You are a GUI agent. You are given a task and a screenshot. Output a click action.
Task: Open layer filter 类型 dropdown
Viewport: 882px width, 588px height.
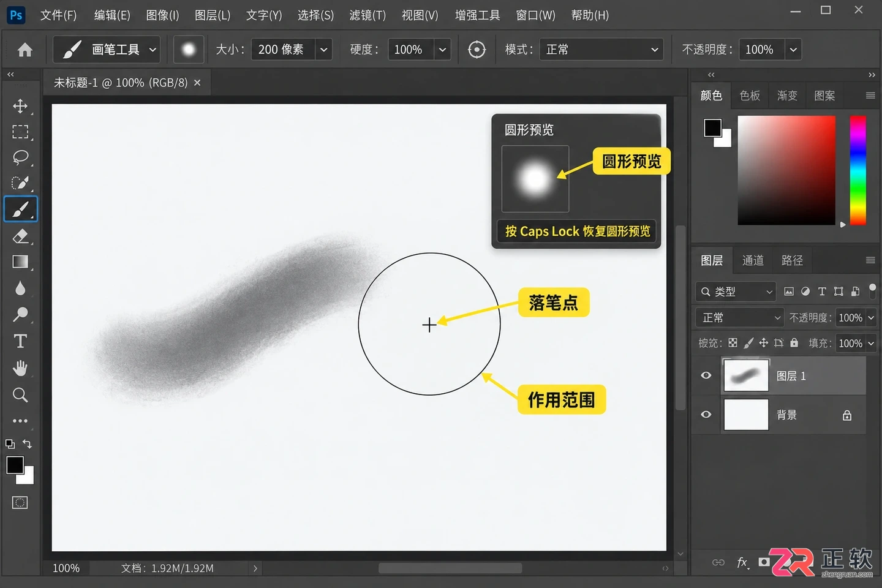[x=736, y=292]
